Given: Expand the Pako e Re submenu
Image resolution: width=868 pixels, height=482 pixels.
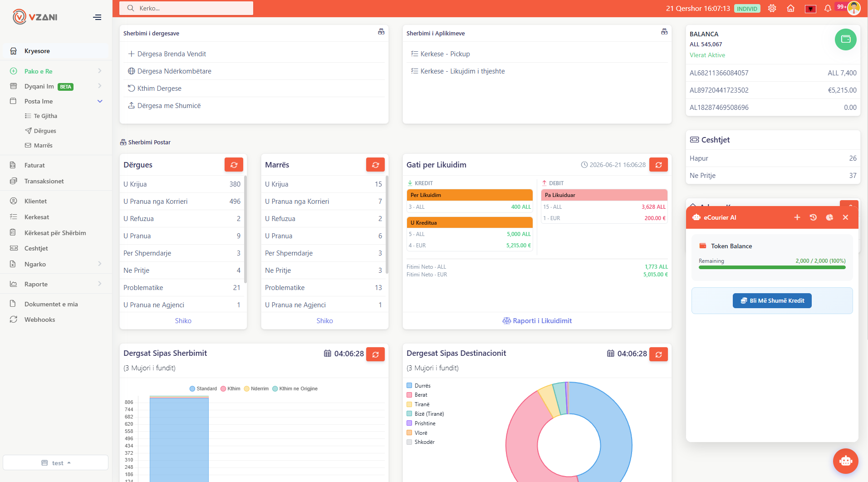Looking at the screenshot, I should click(100, 71).
